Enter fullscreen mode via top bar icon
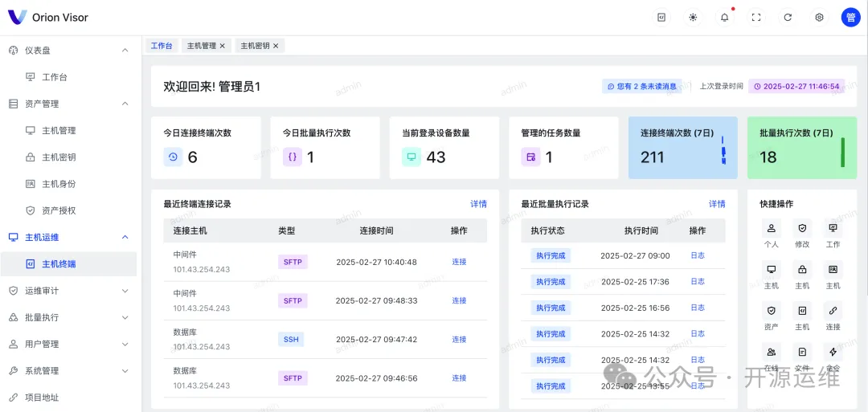The image size is (868, 412). click(x=756, y=17)
